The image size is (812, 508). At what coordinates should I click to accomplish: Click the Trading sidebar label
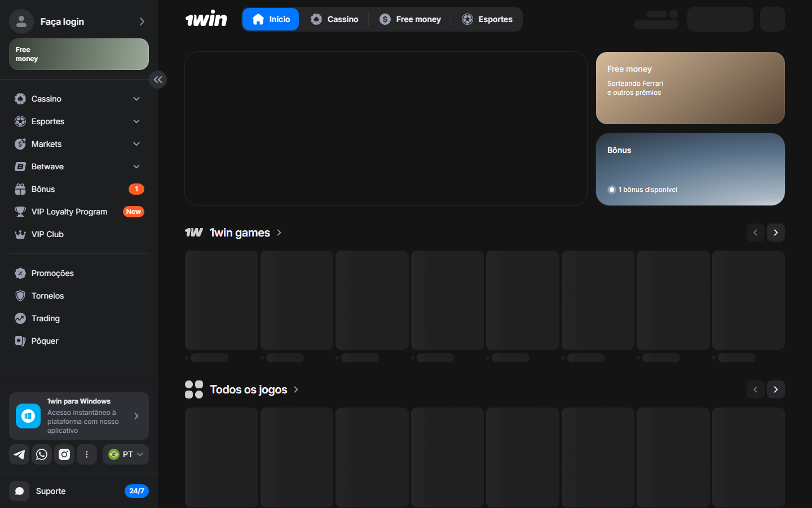point(46,318)
